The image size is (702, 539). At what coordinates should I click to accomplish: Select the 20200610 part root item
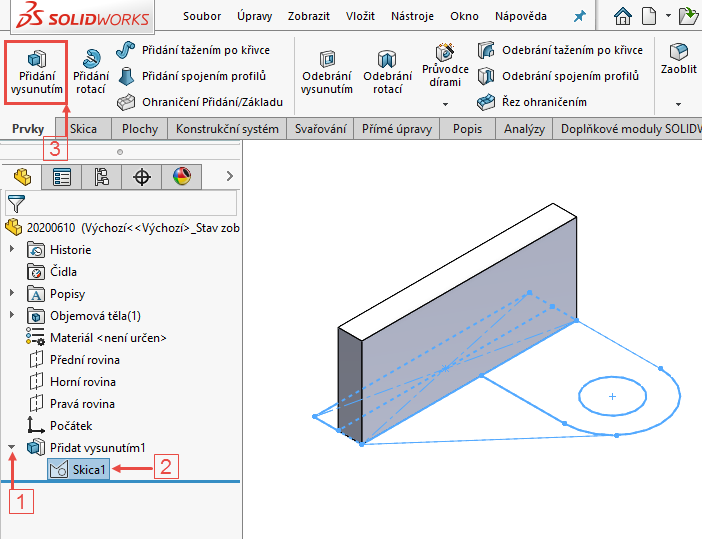tap(122, 228)
